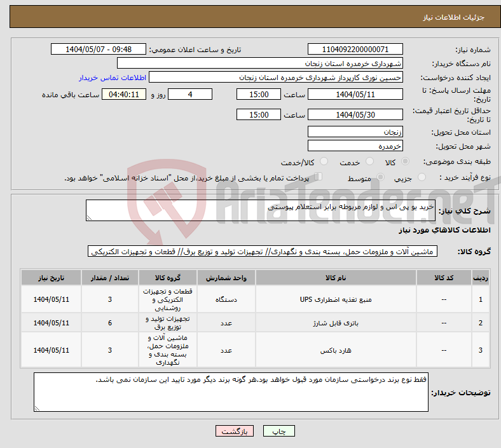This screenshot has width=501, height=448.
Task: Click the ایجاد کننده درخواست field
Action: (276, 78)
